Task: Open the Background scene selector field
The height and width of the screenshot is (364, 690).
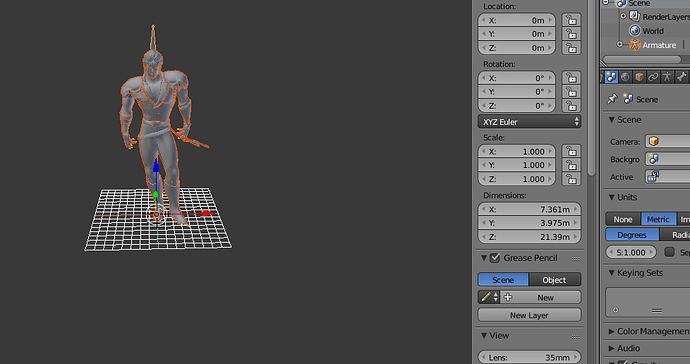Action: (x=668, y=159)
